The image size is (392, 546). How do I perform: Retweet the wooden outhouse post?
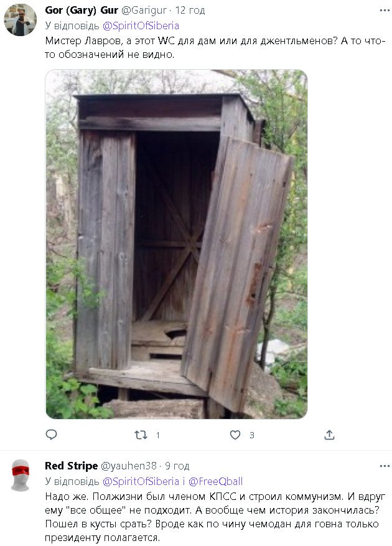[141, 435]
